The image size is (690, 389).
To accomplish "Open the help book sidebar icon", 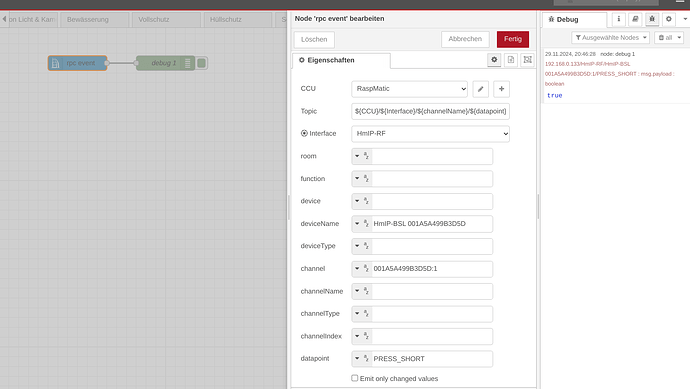I will coord(635,19).
